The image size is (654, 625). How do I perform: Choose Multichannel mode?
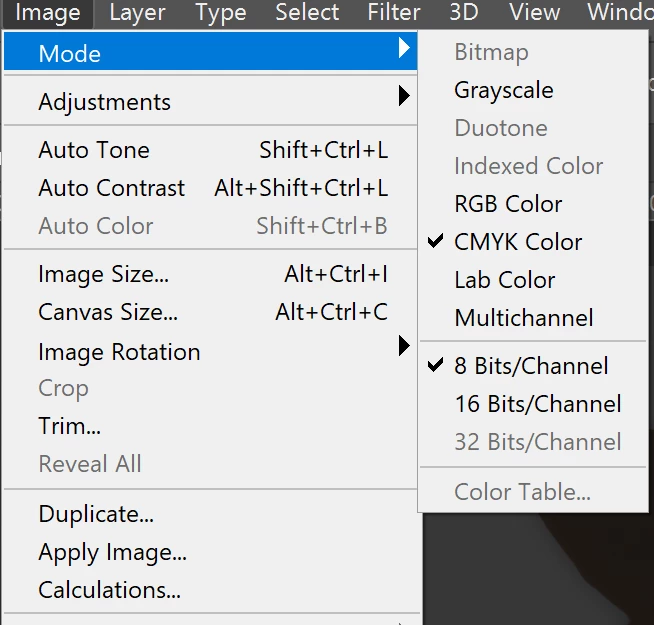pos(524,318)
